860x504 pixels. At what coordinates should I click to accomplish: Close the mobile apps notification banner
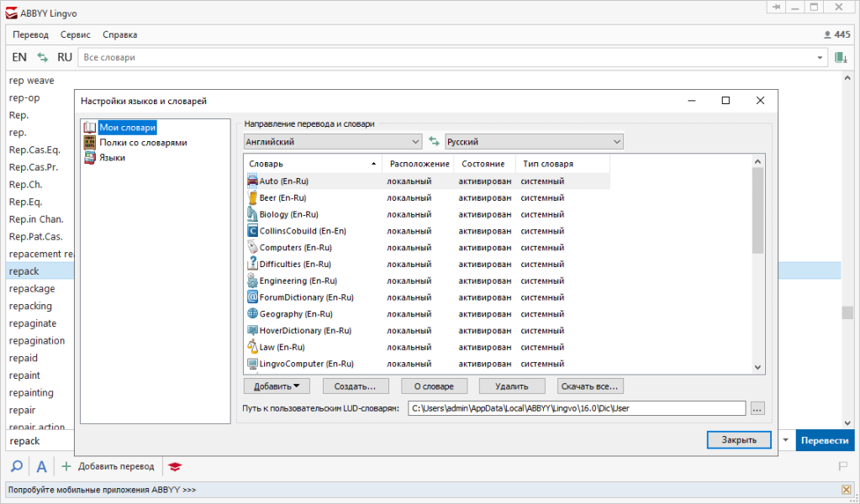(x=847, y=490)
